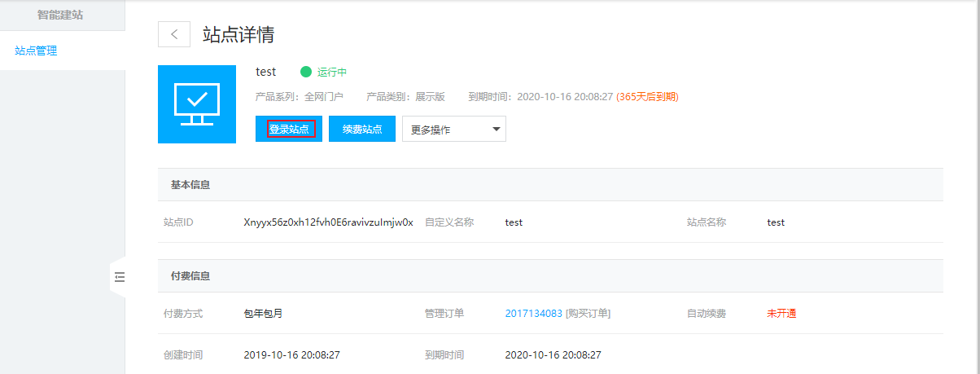Click the creation time 2019-10-16 20:08:27

coord(291,355)
